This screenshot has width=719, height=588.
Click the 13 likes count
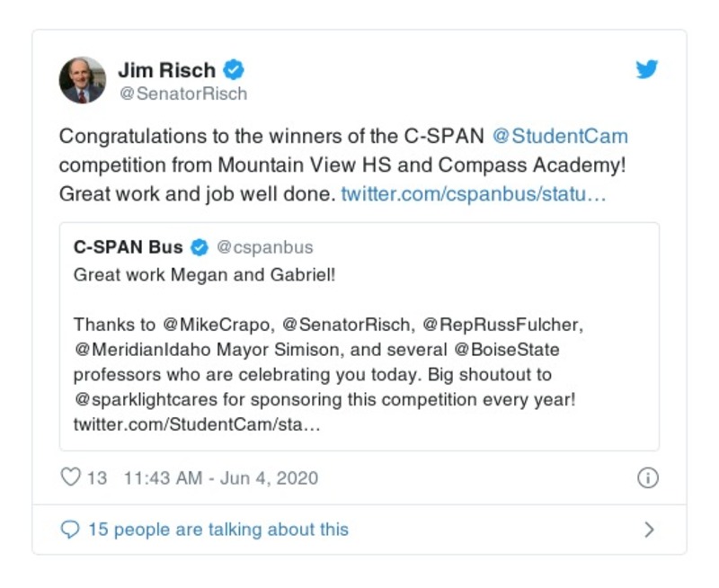click(x=96, y=478)
